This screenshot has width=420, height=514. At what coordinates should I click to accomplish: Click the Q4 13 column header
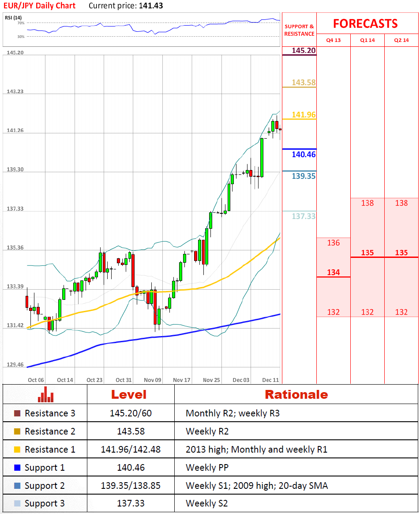coord(334,40)
